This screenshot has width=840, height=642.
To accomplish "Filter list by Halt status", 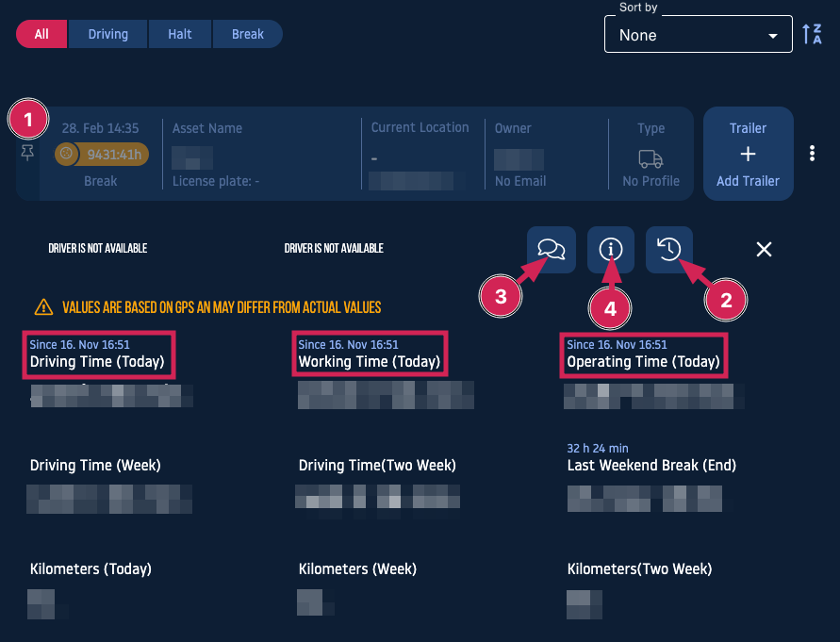I will (x=180, y=34).
